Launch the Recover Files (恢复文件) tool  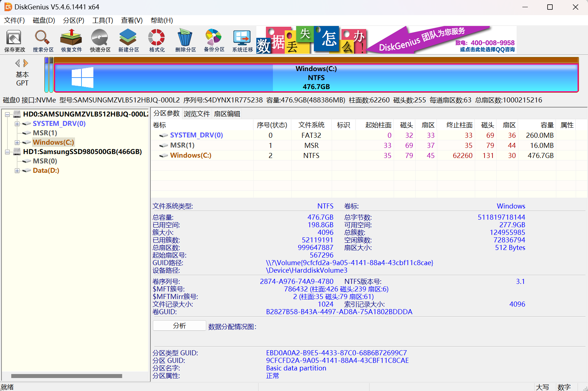coord(71,40)
